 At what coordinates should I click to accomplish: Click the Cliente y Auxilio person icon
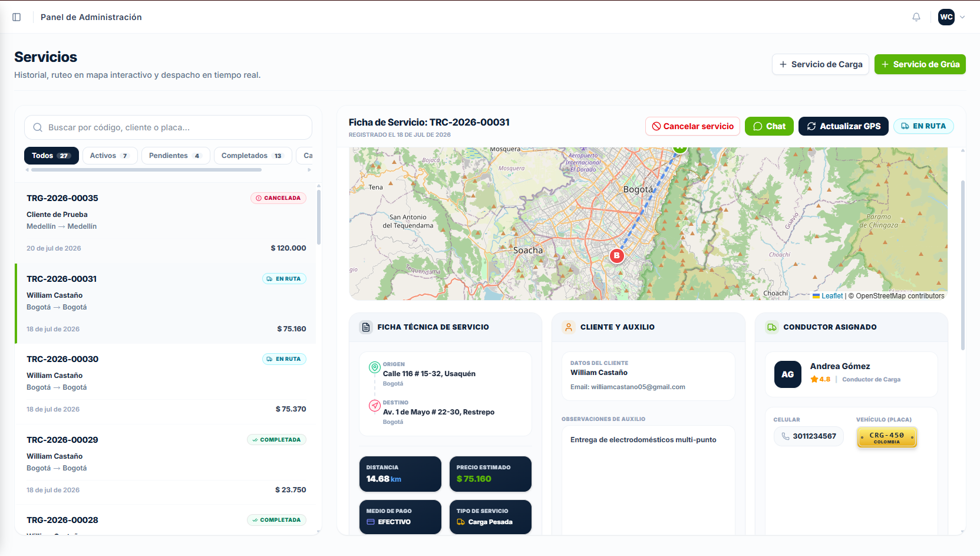[x=569, y=327]
